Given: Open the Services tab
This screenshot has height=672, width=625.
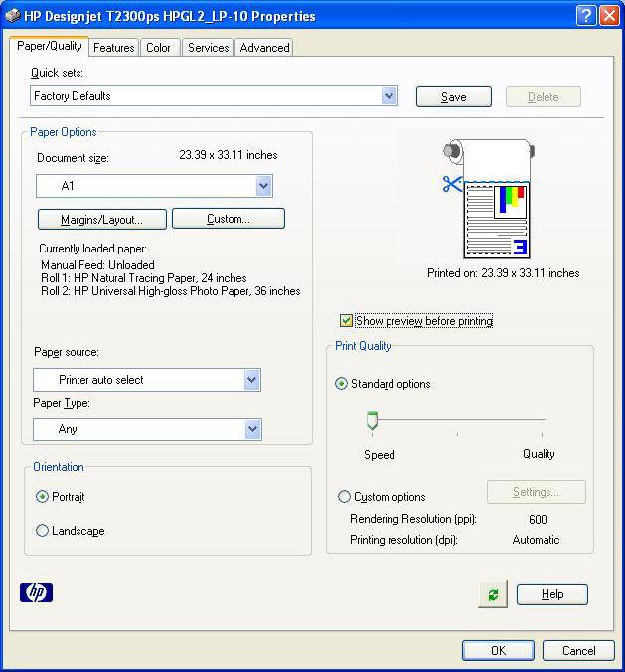Looking at the screenshot, I should (x=209, y=47).
